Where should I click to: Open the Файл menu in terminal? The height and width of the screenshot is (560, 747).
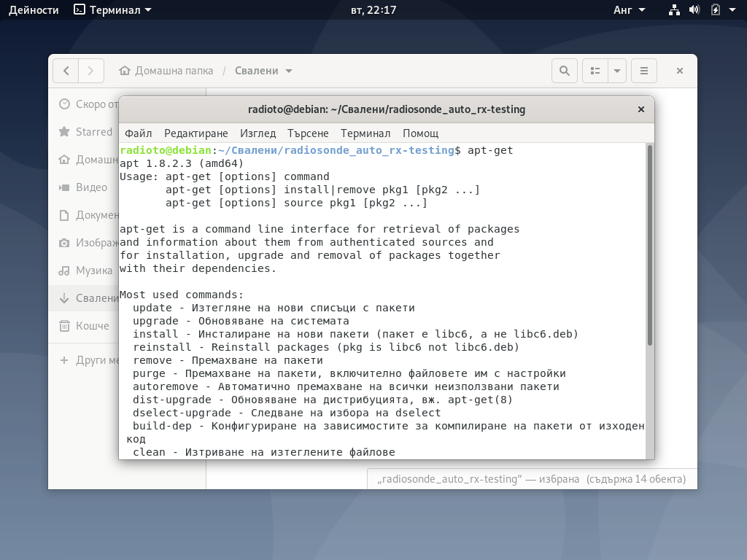138,133
